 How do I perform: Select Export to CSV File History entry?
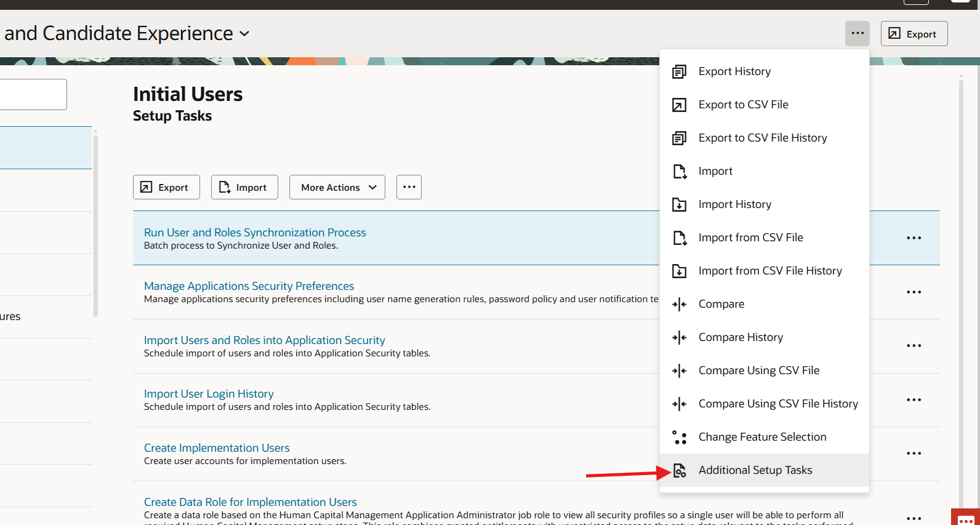click(x=762, y=138)
